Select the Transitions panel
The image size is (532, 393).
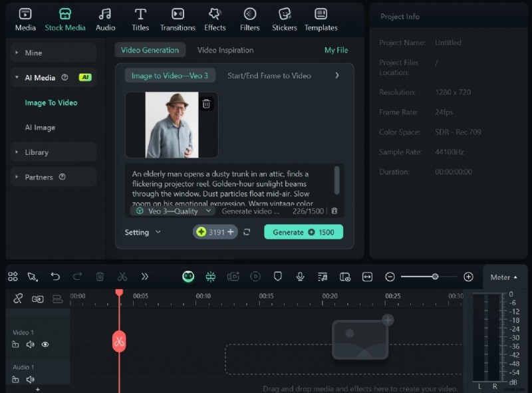pyautogui.click(x=178, y=18)
